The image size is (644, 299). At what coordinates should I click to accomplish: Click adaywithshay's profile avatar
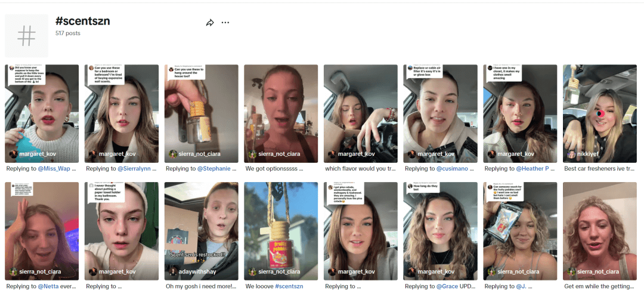click(x=172, y=272)
